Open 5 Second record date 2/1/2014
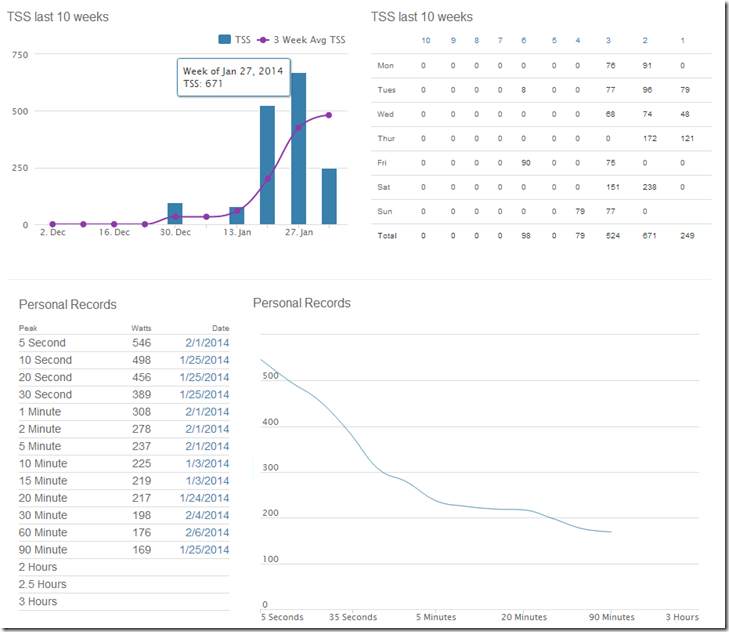This screenshot has width=729, height=632. (207, 343)
